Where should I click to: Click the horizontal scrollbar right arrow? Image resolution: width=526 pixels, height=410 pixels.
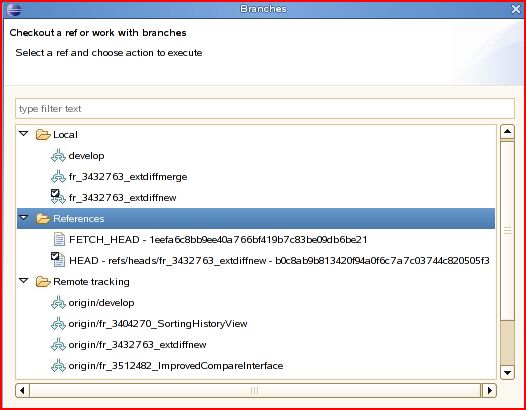[489, 391]
